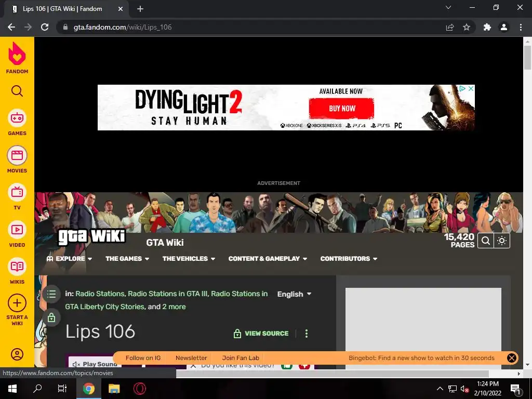532x399 pixels.
Task: Search the GTA Wiki with magnifier icon
Action: (x=486, y=241)
